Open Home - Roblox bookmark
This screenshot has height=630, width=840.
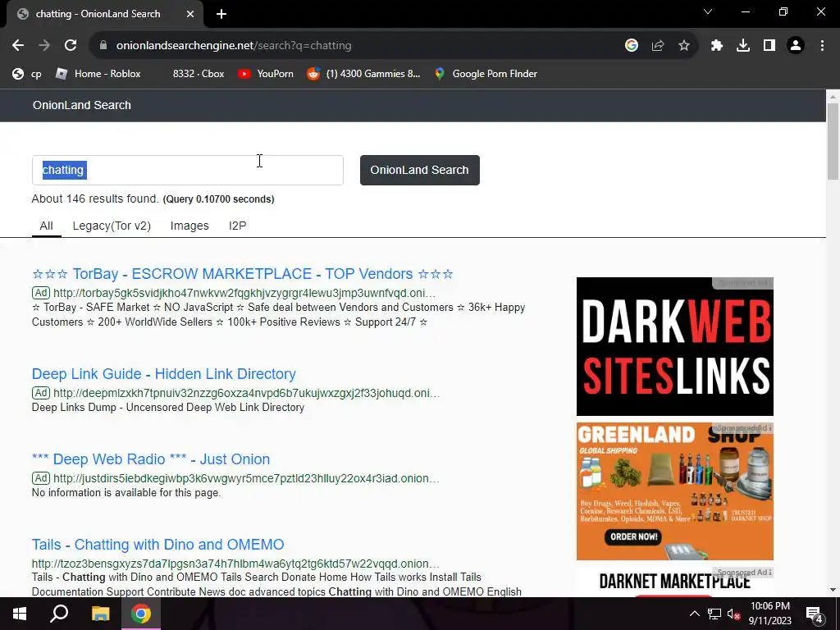(98, 74)
